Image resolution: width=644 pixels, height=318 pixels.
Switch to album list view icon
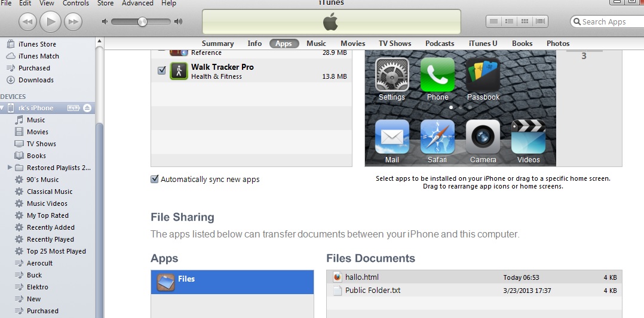click(509, 21)
